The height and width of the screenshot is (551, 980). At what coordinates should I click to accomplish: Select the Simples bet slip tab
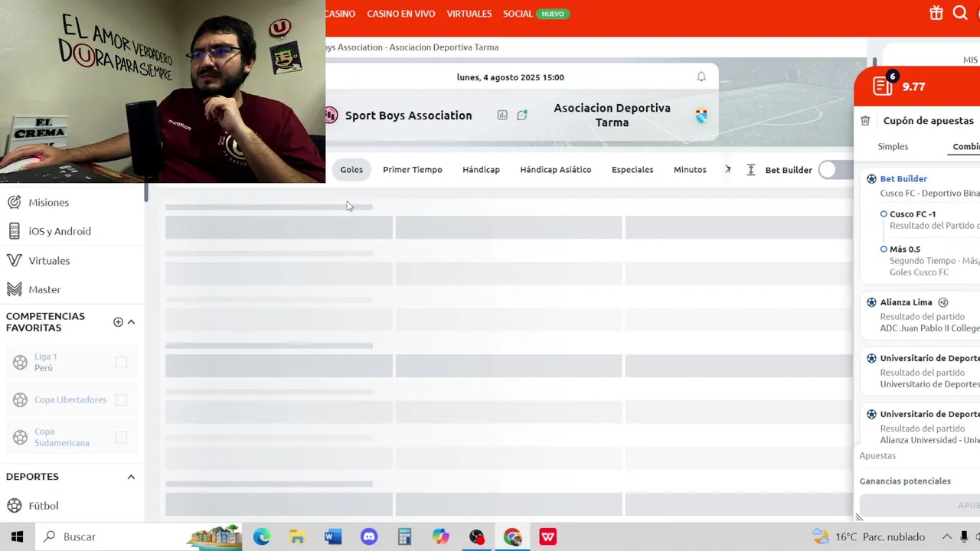pos(893,146)
